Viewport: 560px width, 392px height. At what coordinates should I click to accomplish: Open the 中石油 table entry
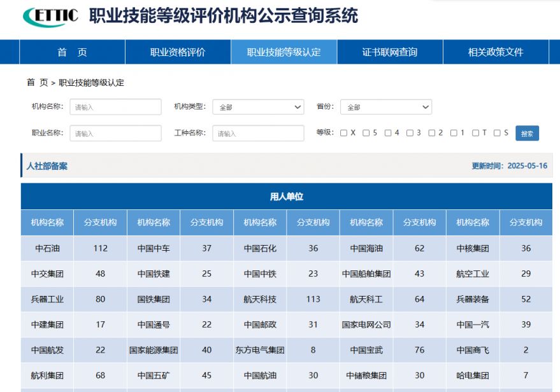coord(47,248)
